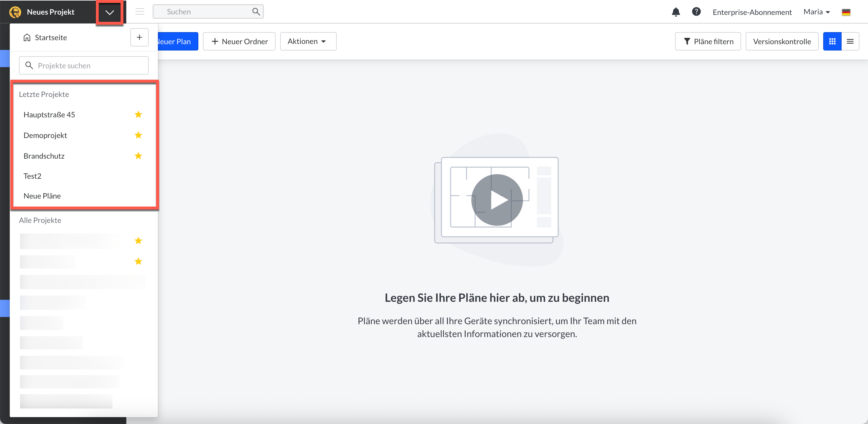Open the notifications bell
This screenshot has width=868, height=424.
click(x=676, y=12)
